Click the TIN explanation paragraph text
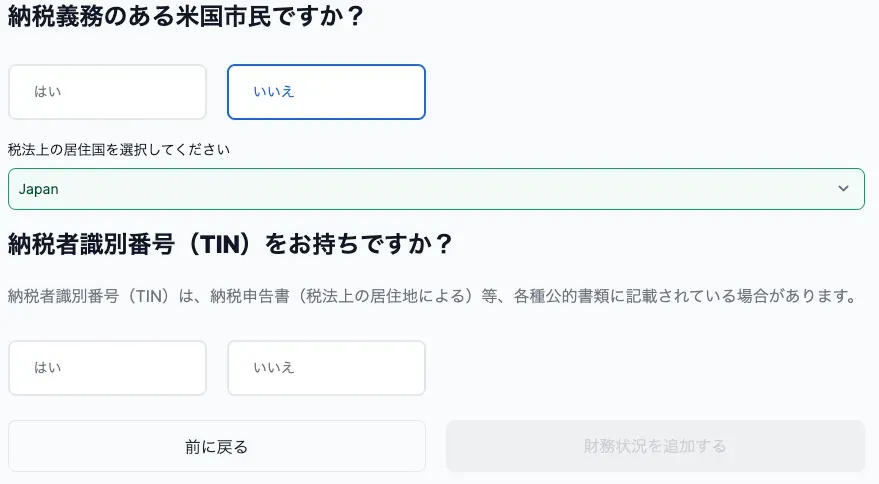The height and width of the screenshot is (484, 879). (433, 296)
